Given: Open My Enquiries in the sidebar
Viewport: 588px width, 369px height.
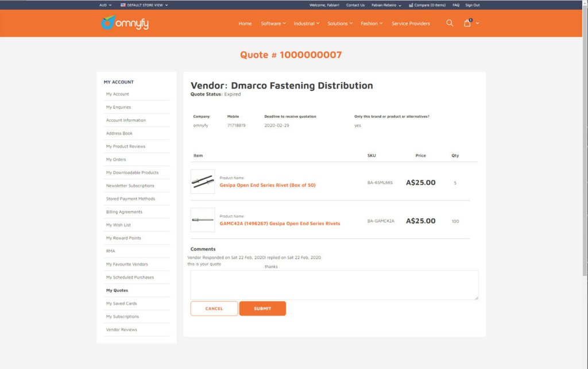Looking at the screenshot, I should (x=118, y=107).
